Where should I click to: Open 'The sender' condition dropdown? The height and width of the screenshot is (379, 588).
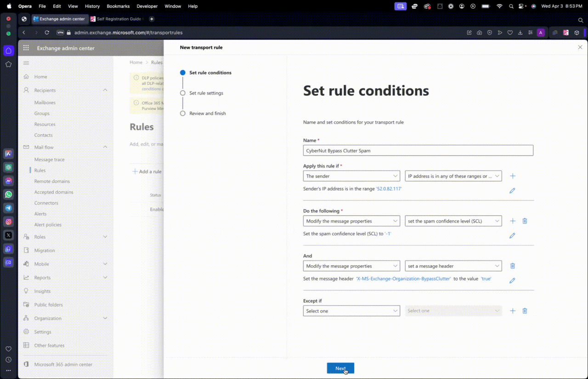coord(351,176)
